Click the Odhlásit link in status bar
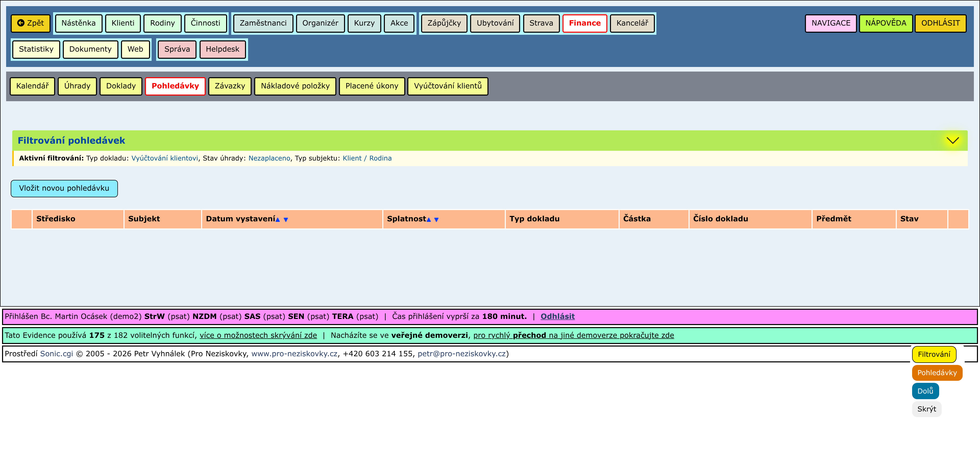Viewport: 980px width, 460px height. (x=557, y=316)
